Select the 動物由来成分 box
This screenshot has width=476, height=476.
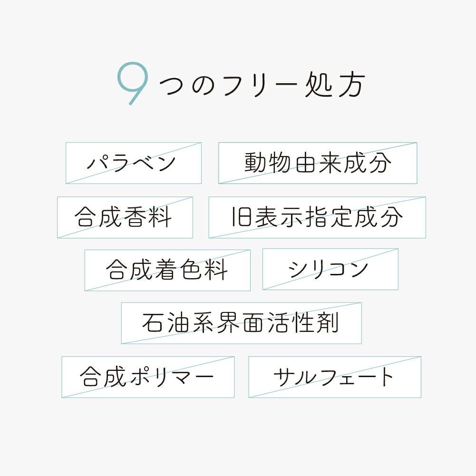(318, 163)
